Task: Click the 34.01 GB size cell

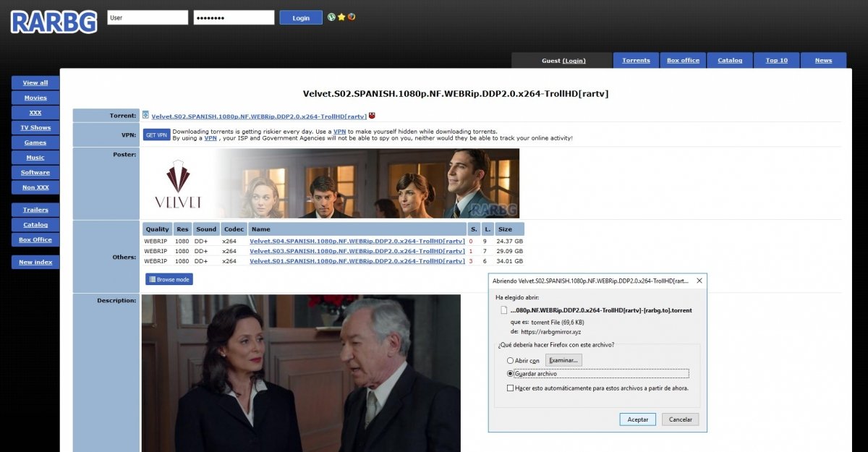Action: pyautogui.click(x=510, y=261)
